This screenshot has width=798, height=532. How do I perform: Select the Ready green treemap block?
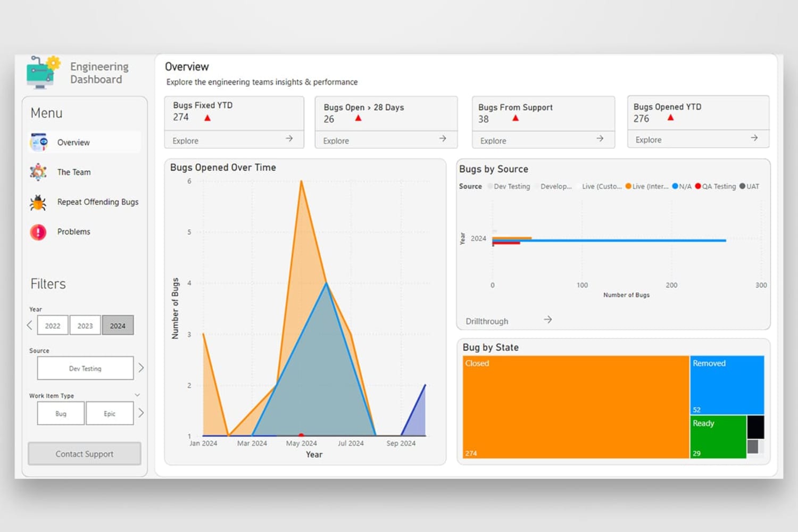coord(718,437)
